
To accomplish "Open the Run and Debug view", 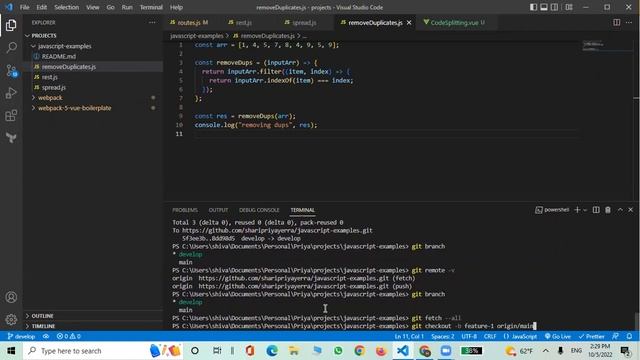I will 11,93.
